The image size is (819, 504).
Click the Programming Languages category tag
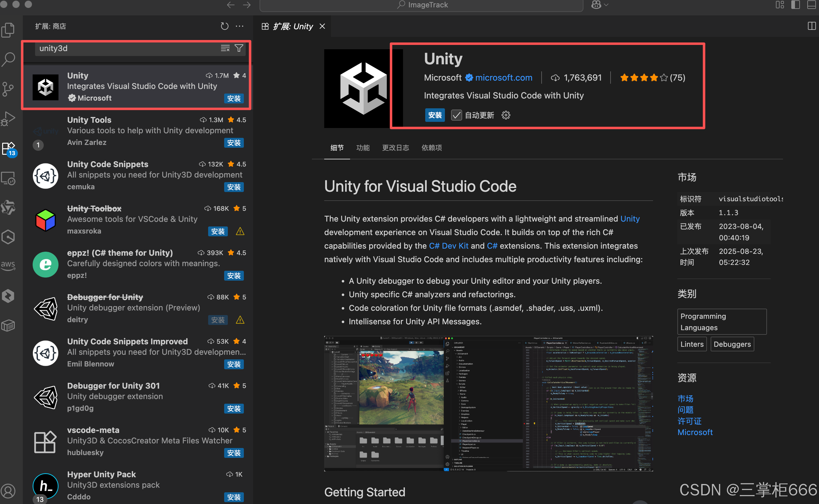pos(722,322)
